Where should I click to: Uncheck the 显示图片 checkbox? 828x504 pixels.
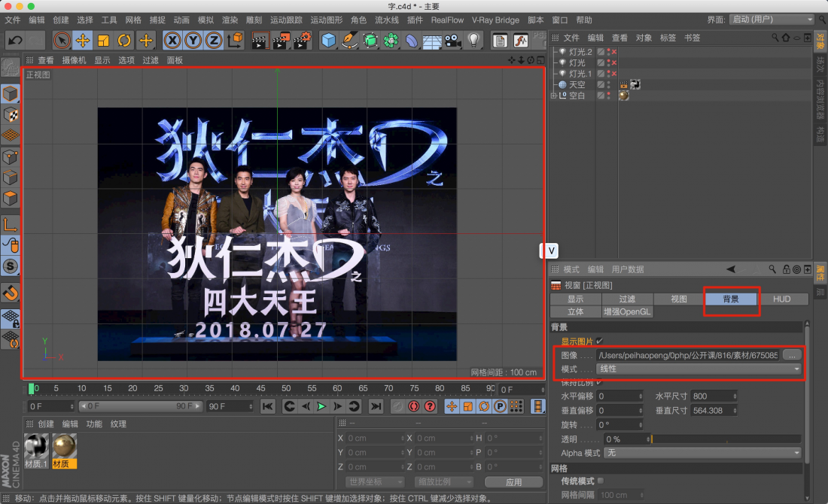pos(600,341)
